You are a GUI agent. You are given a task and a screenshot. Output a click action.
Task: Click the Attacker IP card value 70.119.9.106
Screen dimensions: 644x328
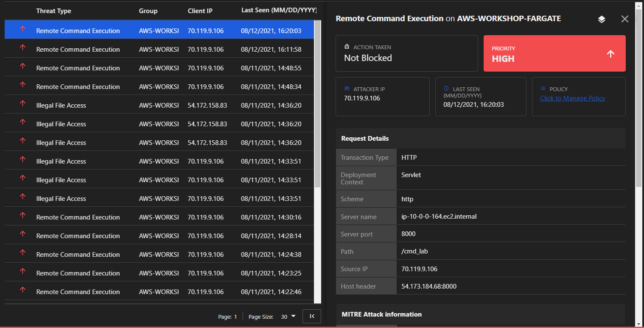click(362, 98)
